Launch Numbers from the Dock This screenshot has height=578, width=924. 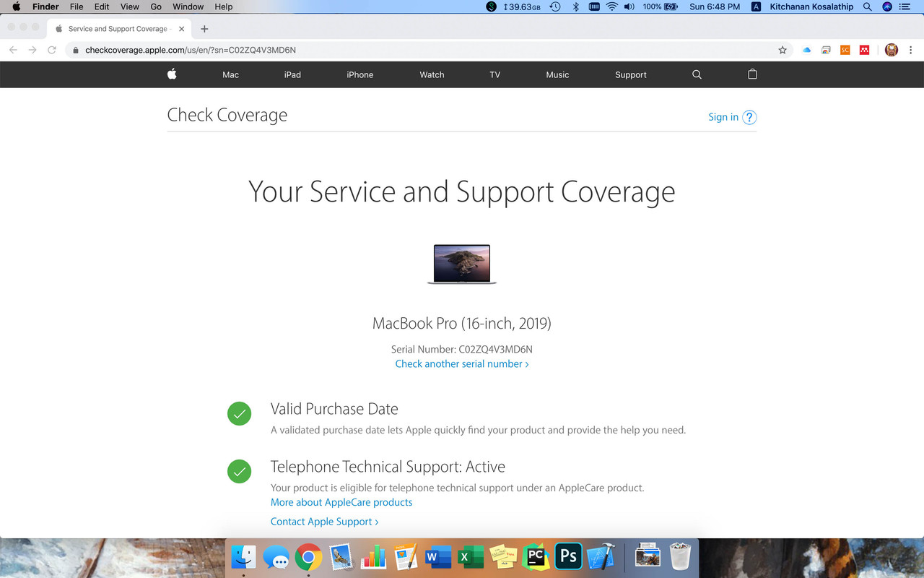(x=373, y=557)
